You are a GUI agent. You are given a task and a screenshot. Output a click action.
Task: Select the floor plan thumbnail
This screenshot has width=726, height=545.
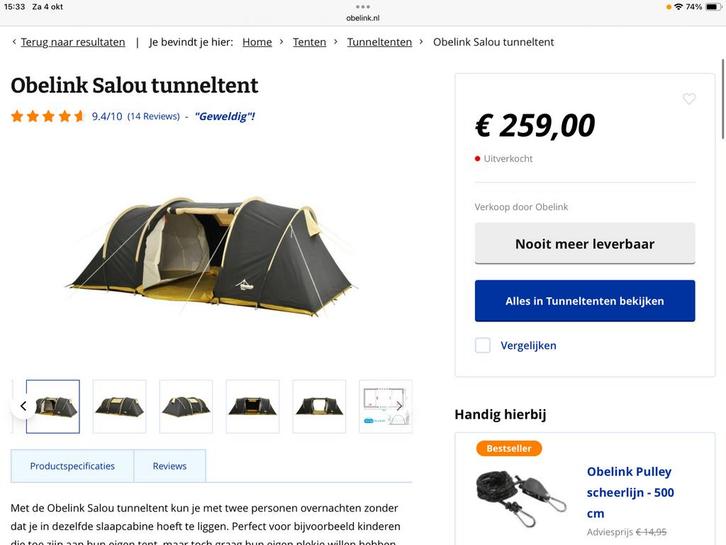[x=385, y=406]
